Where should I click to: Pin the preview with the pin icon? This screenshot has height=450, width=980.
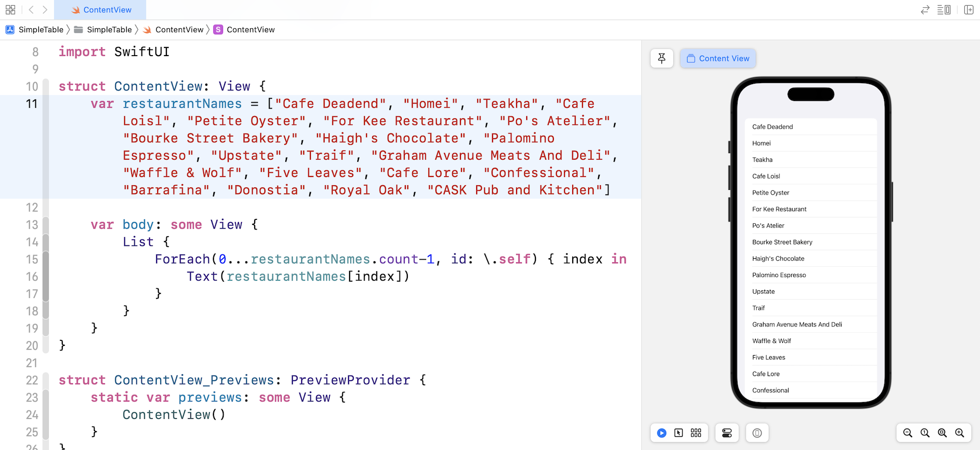pyautogui.click(x=661, y=59)
